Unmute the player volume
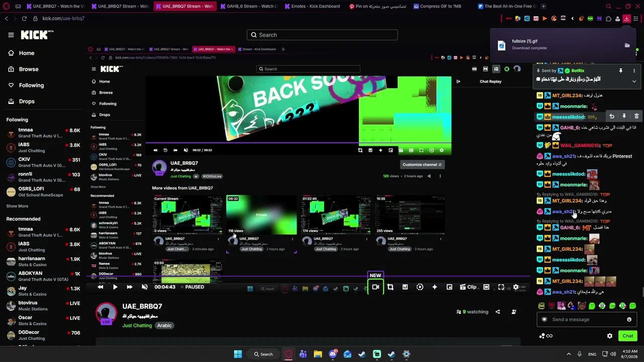This screenshot has width=644, height=362. pos(144,287)
